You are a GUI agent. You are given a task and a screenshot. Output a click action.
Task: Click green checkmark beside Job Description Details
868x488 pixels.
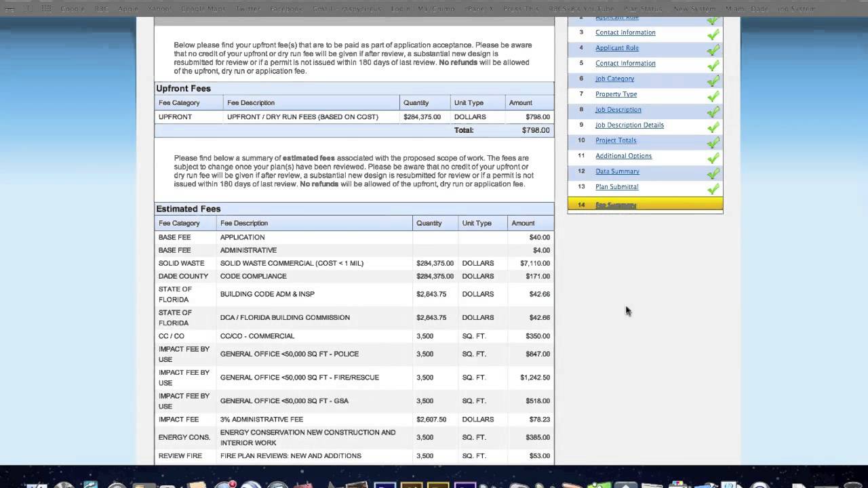click(x=713, y=127)
